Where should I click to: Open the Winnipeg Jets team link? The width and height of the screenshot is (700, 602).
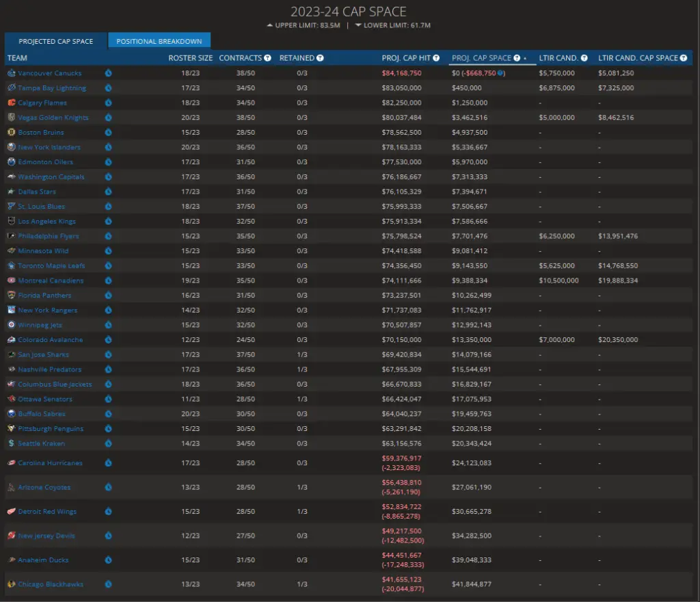point(40,325)
